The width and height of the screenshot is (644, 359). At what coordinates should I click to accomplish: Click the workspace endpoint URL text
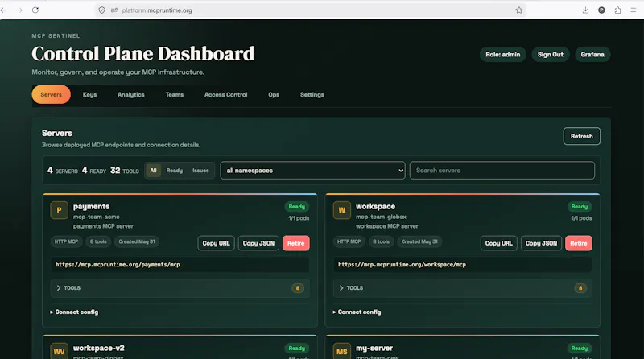[402, 265]
